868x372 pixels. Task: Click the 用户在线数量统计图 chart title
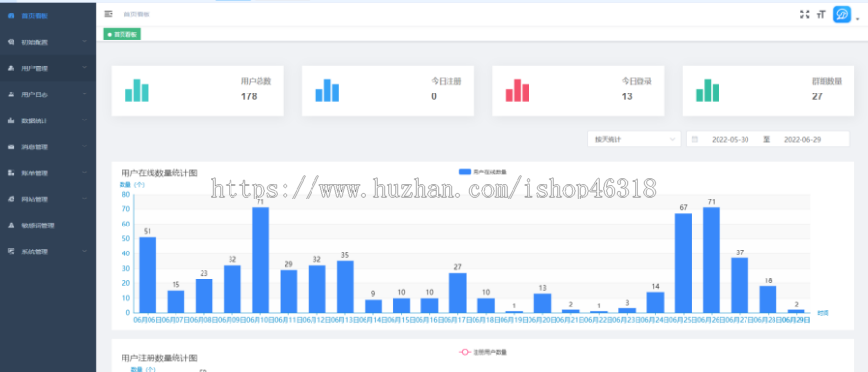[159, 173]
